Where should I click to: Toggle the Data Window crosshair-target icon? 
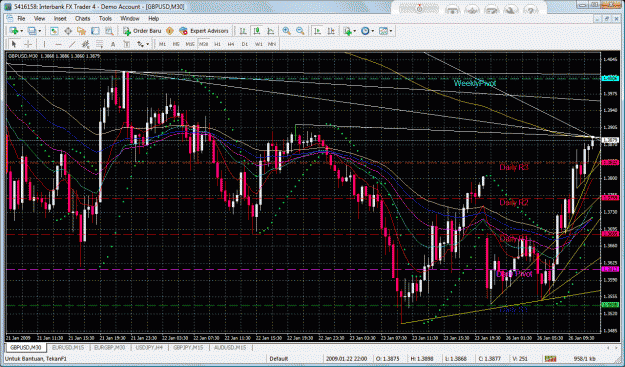68,31
